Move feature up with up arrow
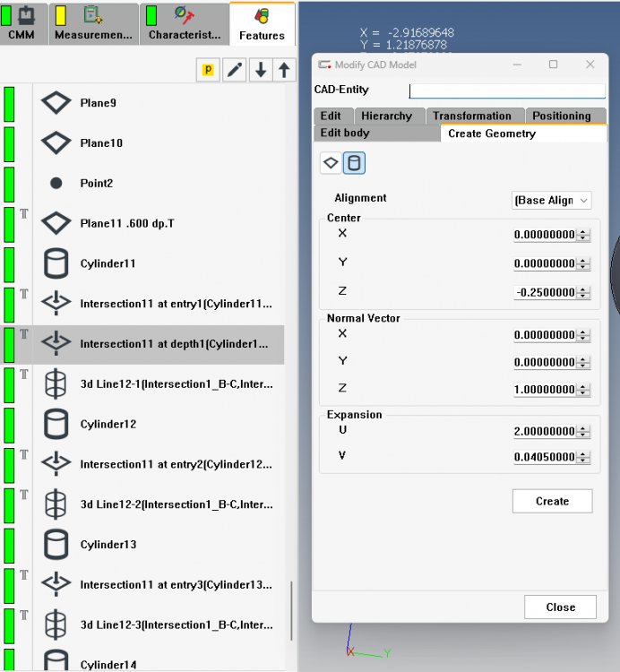Image resolution: width=620 pixels, height=672 pixels. (284, 69)
